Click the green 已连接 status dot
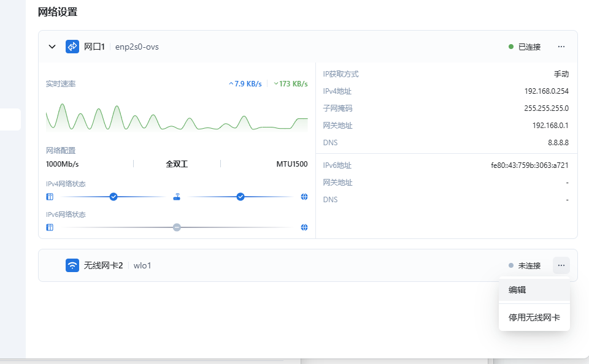Image resolution: width=589 pixels, height=364 pixels. (x=511, y=47)
